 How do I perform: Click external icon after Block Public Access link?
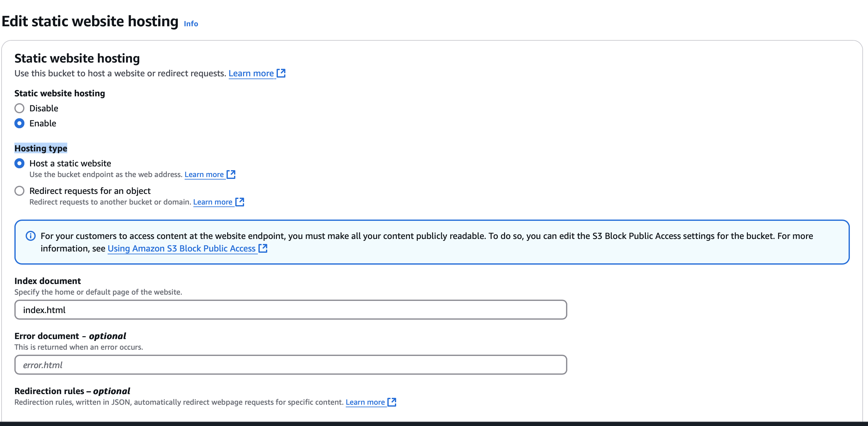263,249
